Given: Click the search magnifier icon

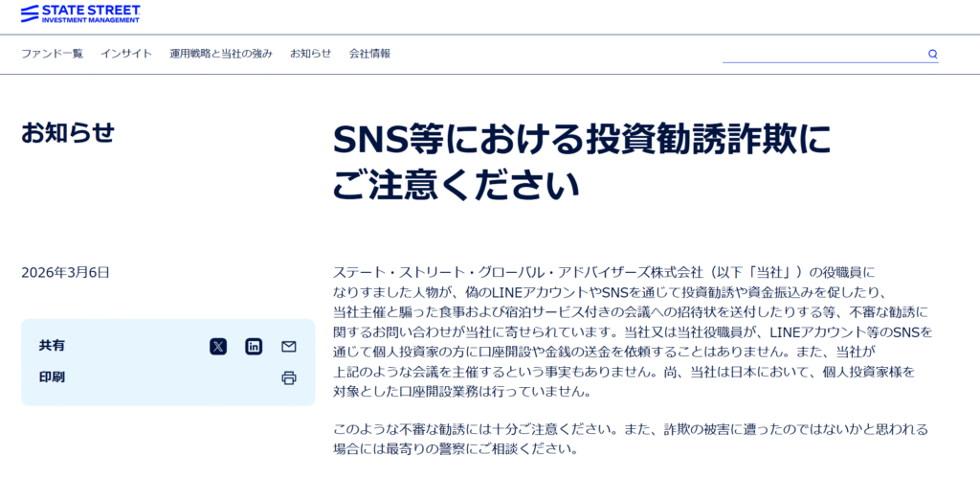Looking at the screenshot, I should [932, 54].
